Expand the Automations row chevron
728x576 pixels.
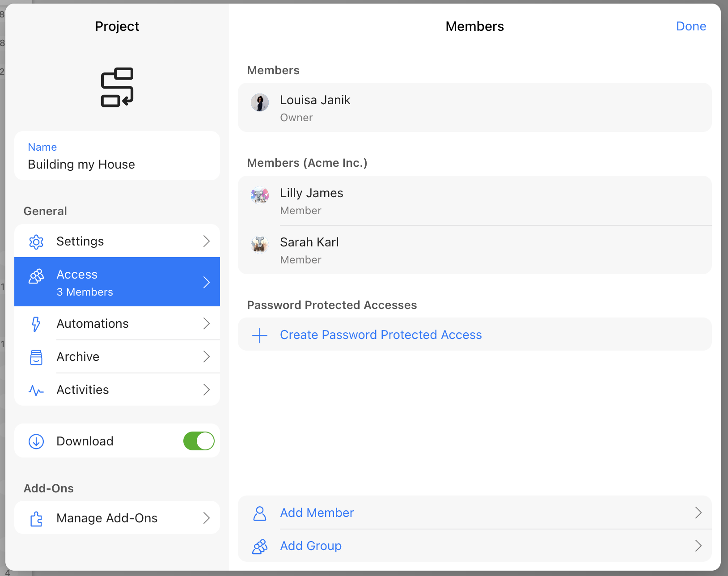click(207, 323)
